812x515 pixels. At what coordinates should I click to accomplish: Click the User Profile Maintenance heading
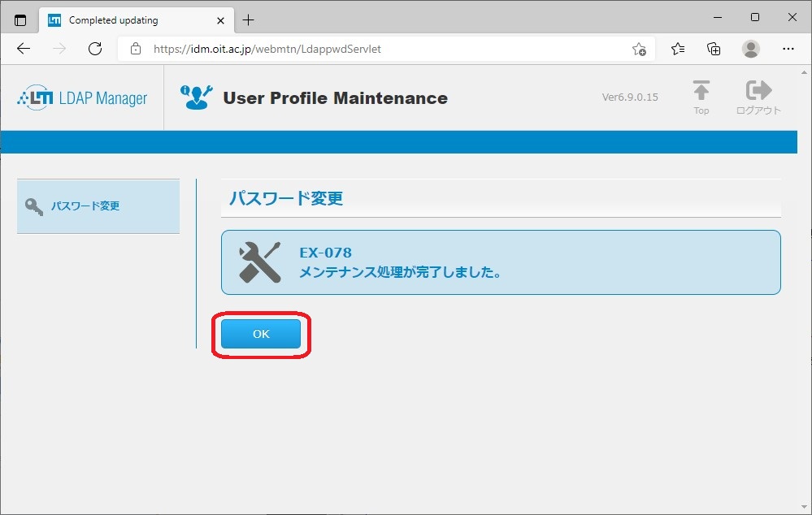(335, 97)
